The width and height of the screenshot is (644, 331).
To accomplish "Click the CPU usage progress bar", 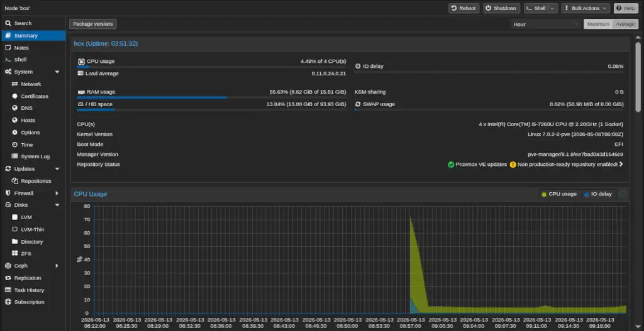I will coord(211,67).
